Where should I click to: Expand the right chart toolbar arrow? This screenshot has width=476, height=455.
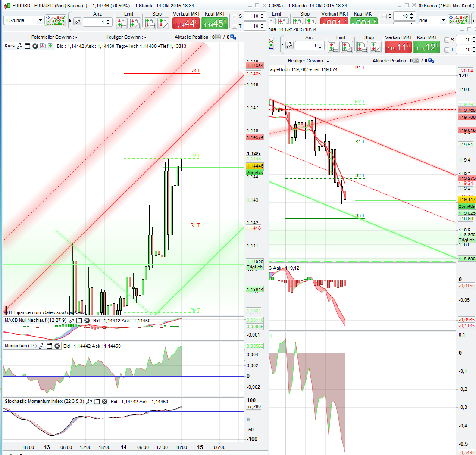pyautogui.click(x=282, y=44)
